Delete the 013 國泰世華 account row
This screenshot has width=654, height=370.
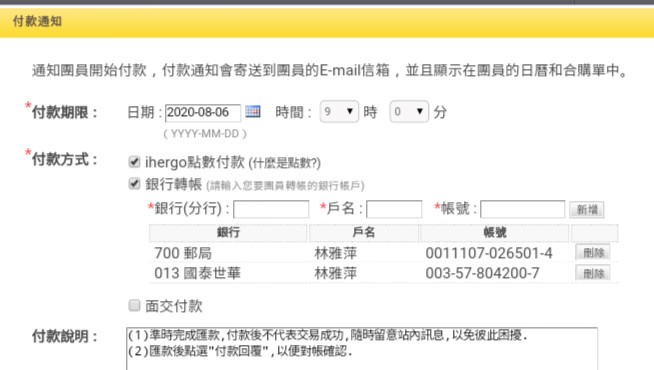(593, 273)
